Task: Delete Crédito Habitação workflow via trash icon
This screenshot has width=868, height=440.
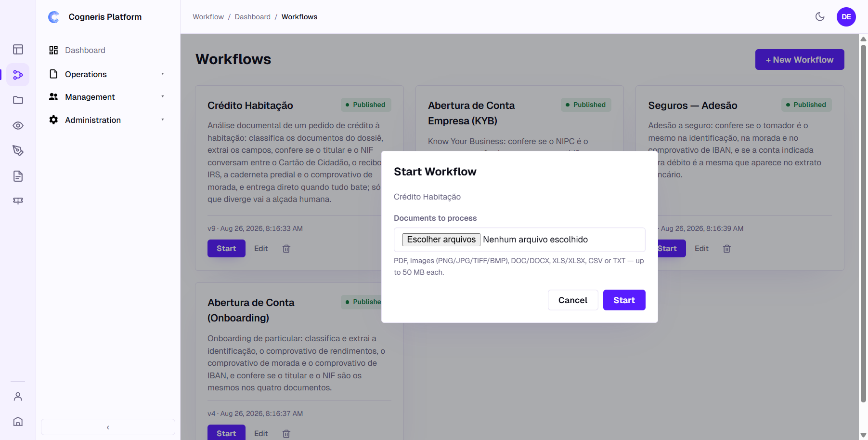Action: pos(286,249)
